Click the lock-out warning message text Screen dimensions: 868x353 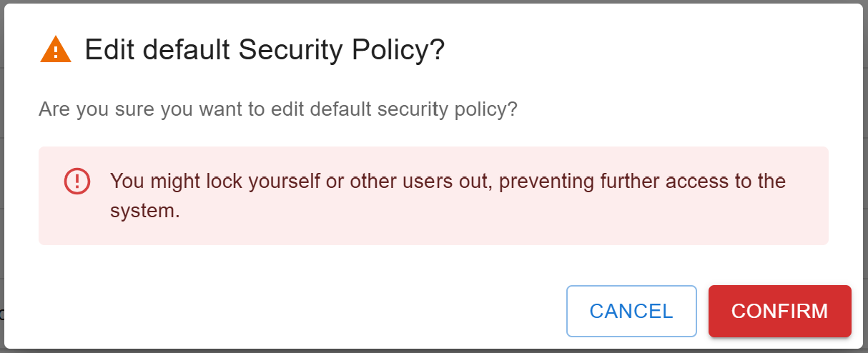pos(448,196)
